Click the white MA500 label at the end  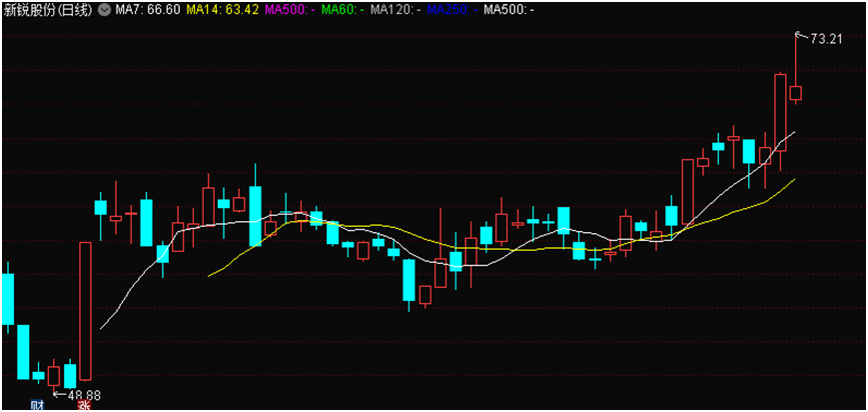(507, 10)
